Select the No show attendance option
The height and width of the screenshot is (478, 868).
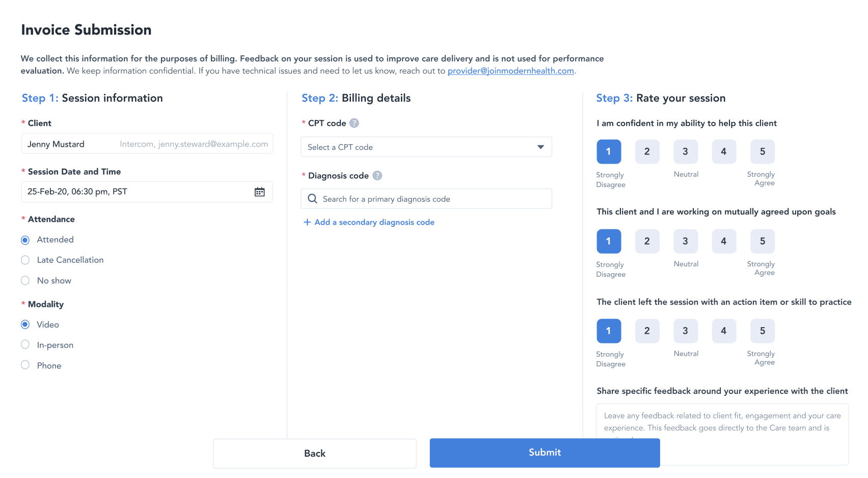pos(25,281)
